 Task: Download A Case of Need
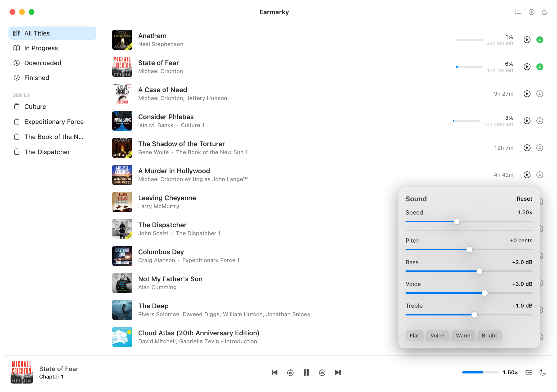[540, 94]
